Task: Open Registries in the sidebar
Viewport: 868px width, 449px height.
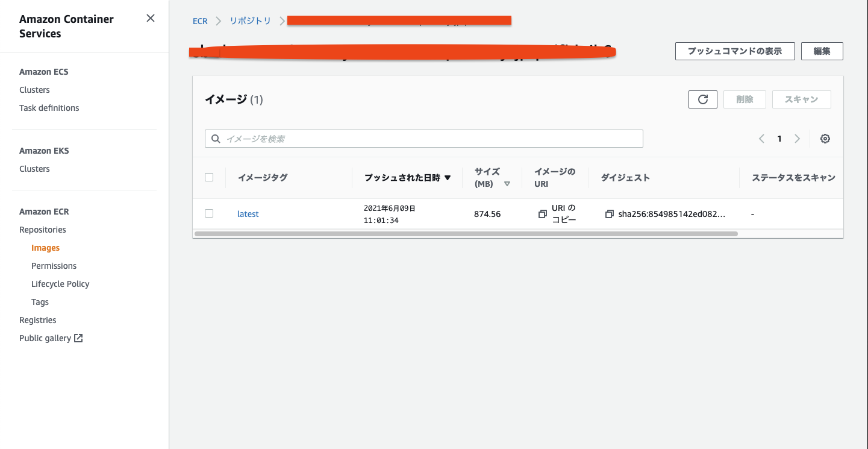Action: (x=38, y=320)
